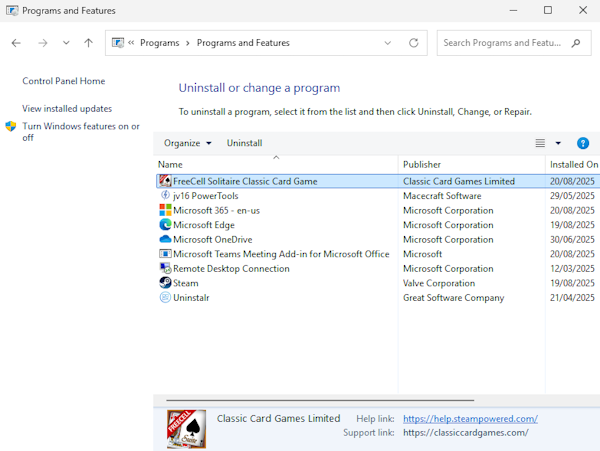This screenshot has height=451, width=600.
Task: Click Uninstall in the toolbar
Action: pos(244,143)
